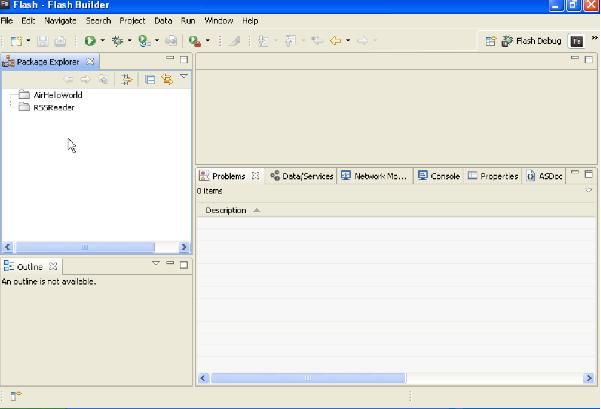Click the Collapse All icon in Package Explorer
The width and height of the screenshot is (601, 409).
[150, 79]
